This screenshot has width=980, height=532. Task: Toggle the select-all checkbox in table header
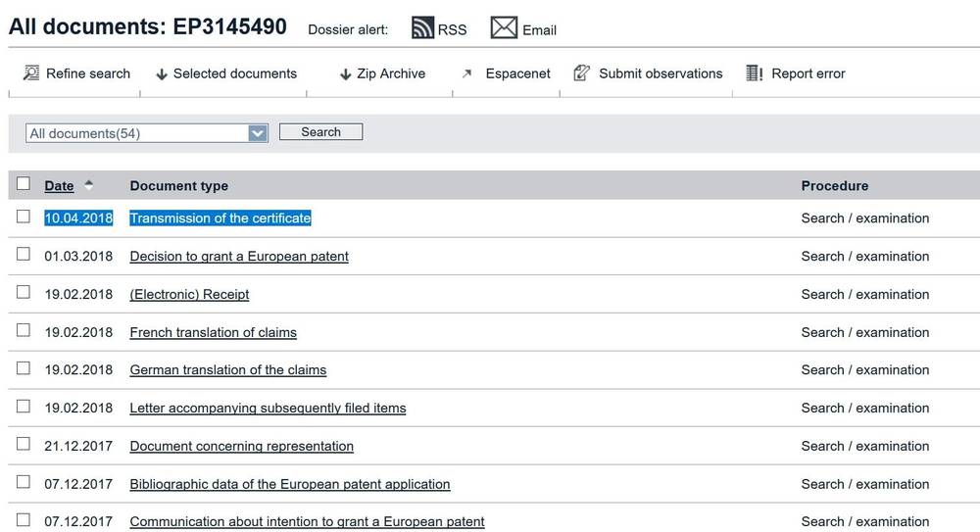point(24,184)
